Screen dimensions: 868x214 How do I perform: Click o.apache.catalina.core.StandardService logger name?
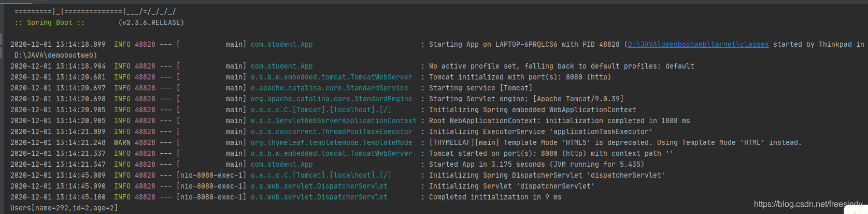[x=330, y=88]
